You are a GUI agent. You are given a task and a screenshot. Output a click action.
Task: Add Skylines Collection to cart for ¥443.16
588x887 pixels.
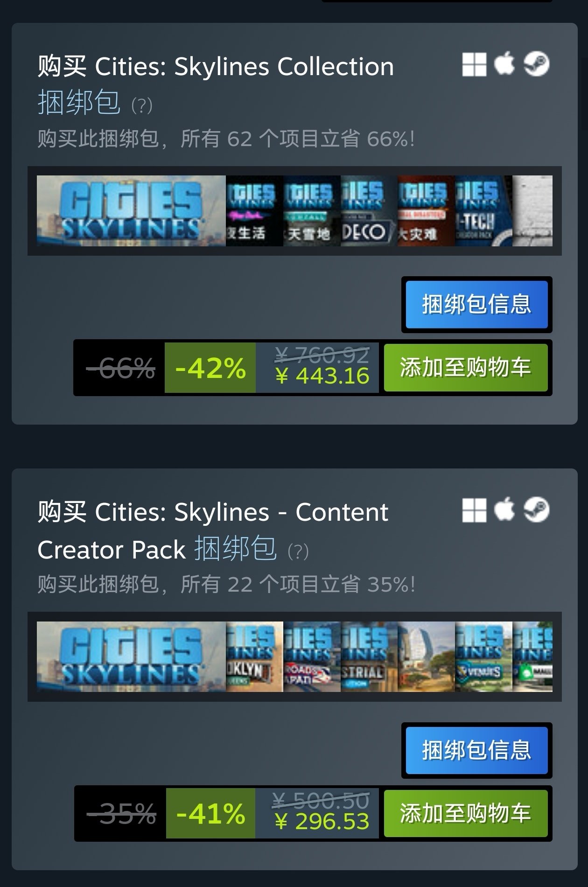tap(466, 368)
